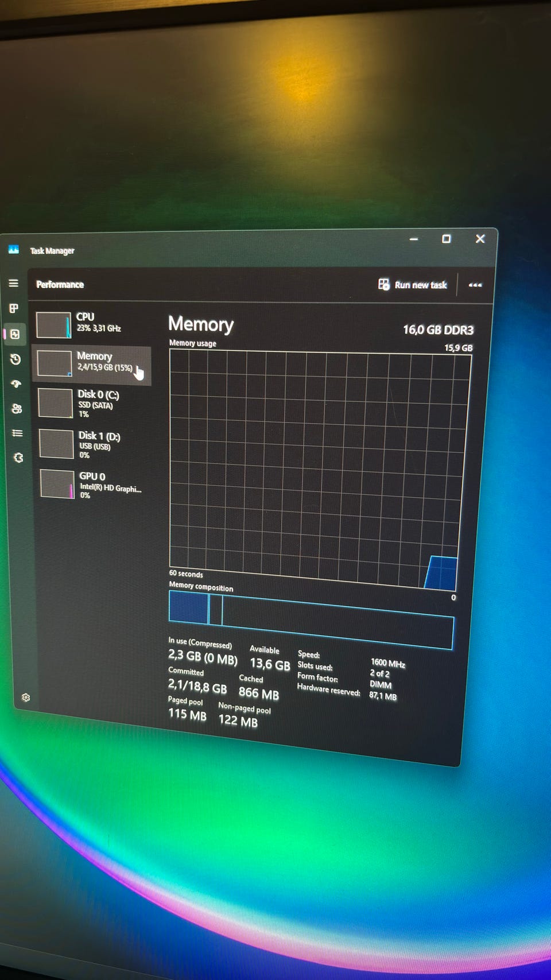551x980 pixels.
Task: Click the Memory composition bar
Action: tap(311, 620)
